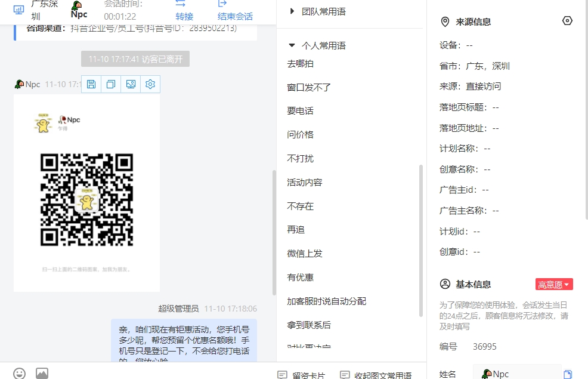Click the Npc sender name above QR message
The width and height of the screenshot is (588, 379).
pos(33,84)
